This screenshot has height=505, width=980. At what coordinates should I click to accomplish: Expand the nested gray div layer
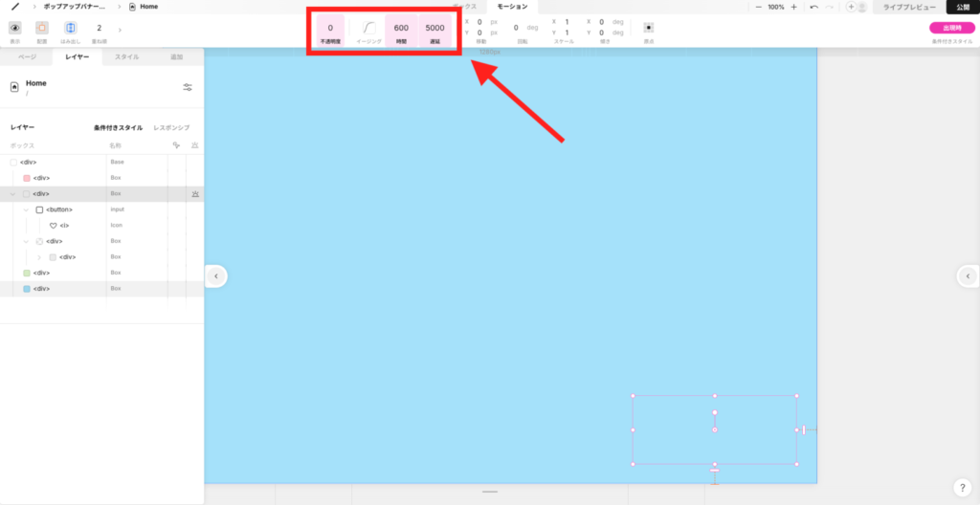(x=38, y=257)
